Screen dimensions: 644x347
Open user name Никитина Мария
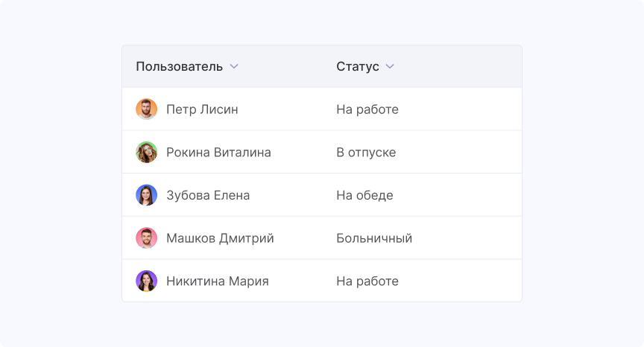pyautogui.click(x=217, y=281)
